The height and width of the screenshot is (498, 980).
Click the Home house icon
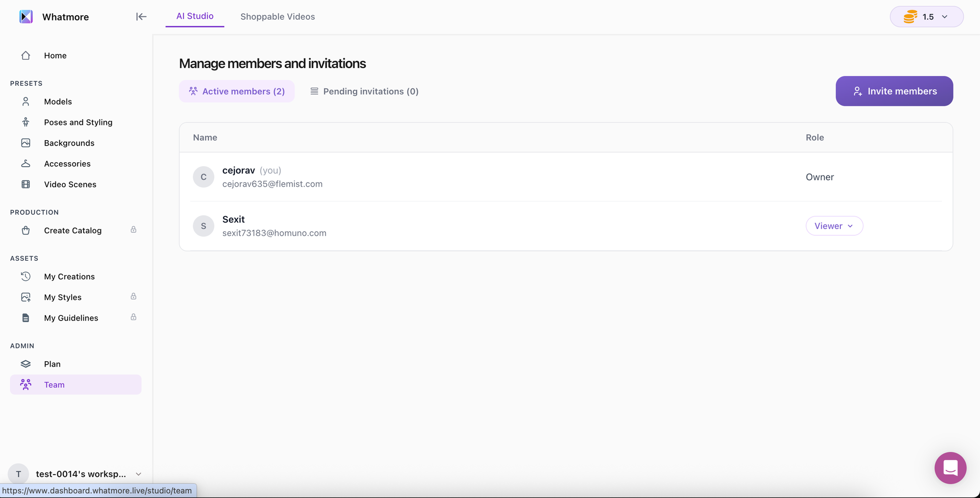[x=26, y=55]
